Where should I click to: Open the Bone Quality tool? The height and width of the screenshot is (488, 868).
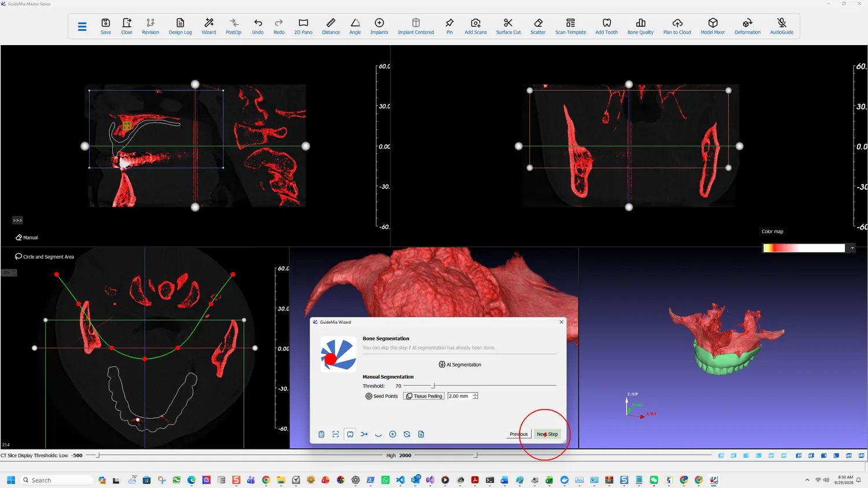tap(641, 26)
